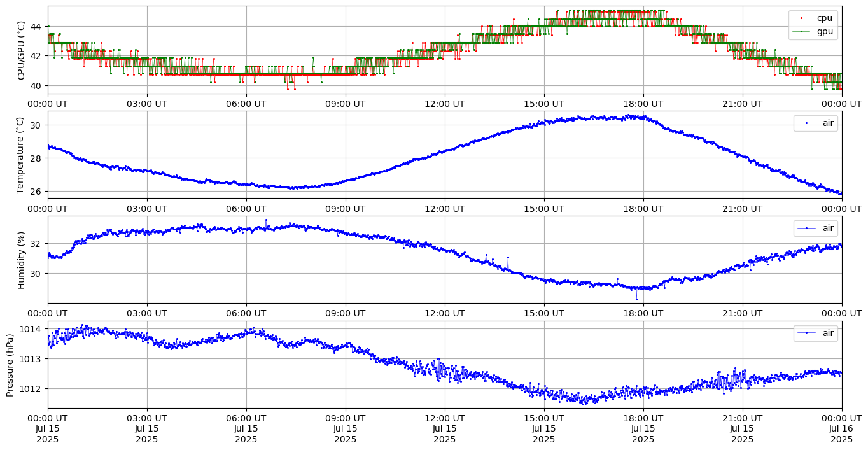Image resolution: width=868 pixels, height=450 pixels.
Task: Click '09:00 UT Jul 15 2025' bottom axis label
Action: pos(346,429)
